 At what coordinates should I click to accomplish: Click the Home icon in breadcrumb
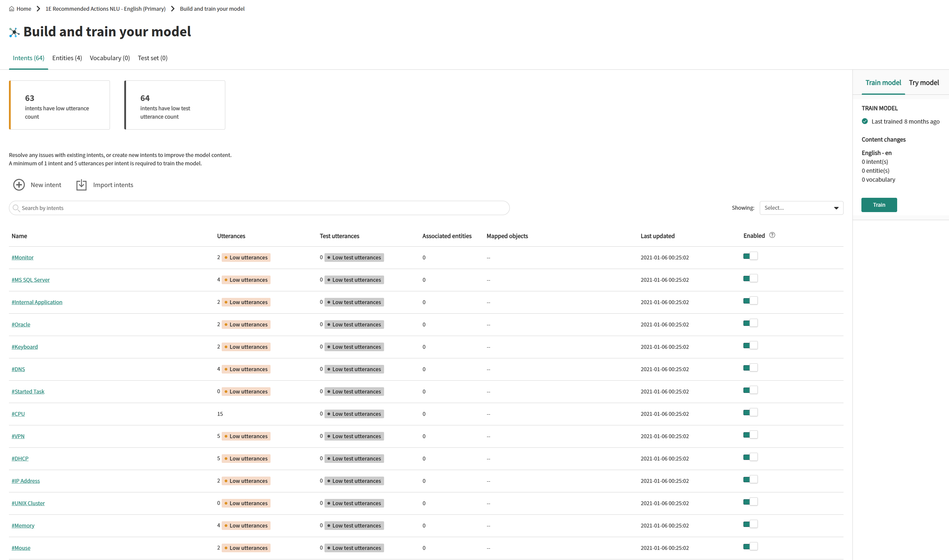tap(12, 9)
